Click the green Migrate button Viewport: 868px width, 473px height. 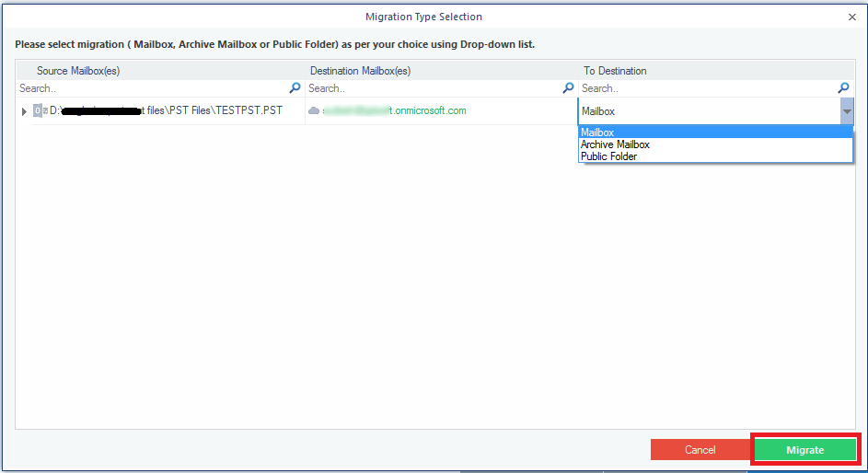[x=804, y=450]
